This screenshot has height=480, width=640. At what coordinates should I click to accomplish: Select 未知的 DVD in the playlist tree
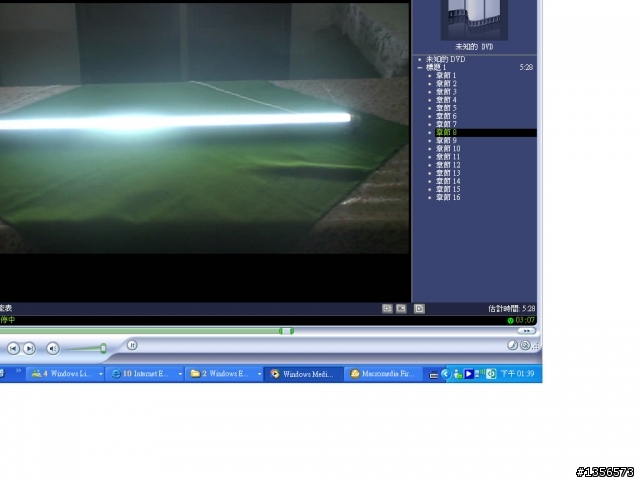[x=445, y=59]
